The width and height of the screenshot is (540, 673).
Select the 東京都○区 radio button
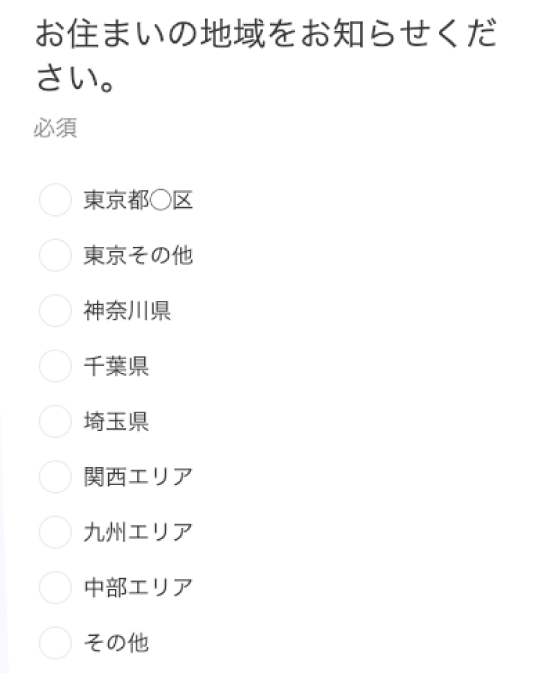(x=55, y=200)
